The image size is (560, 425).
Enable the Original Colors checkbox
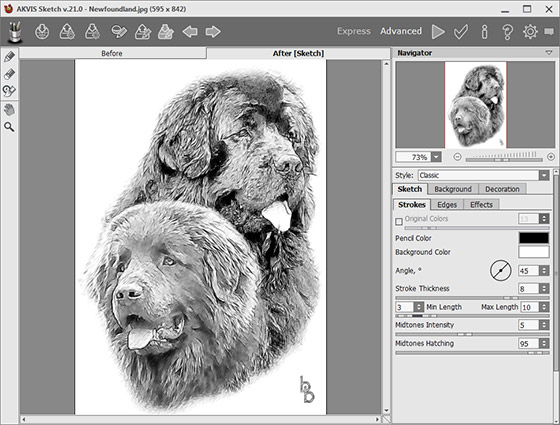399,222
